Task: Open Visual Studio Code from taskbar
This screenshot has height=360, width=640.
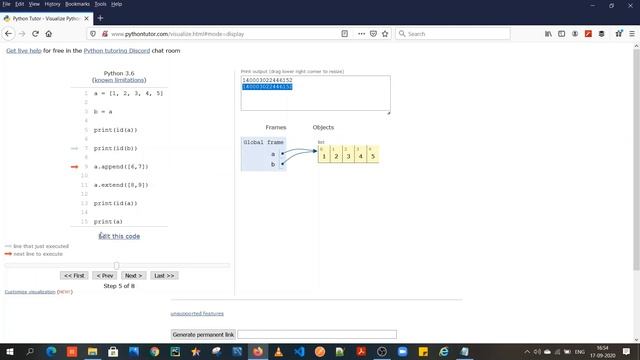Action: 299,351
